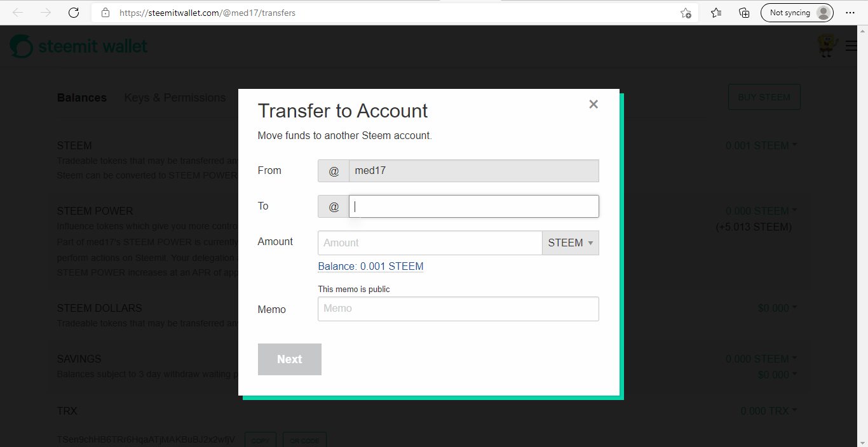
Task: Expand the 0.001 STEEM balance dropdown
Action: pyautogui.click(x=761, y=145)
